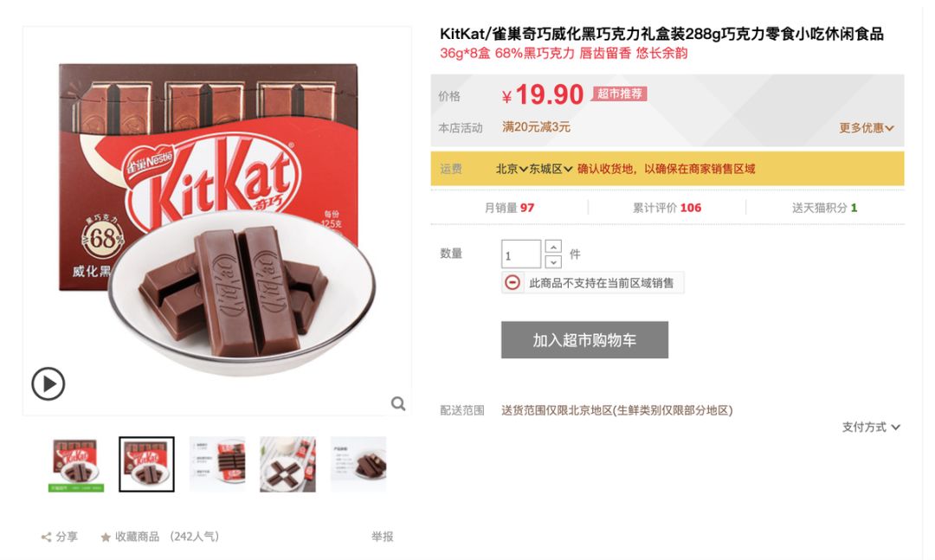
Task: Click the share icon
Action: point(46,537)
